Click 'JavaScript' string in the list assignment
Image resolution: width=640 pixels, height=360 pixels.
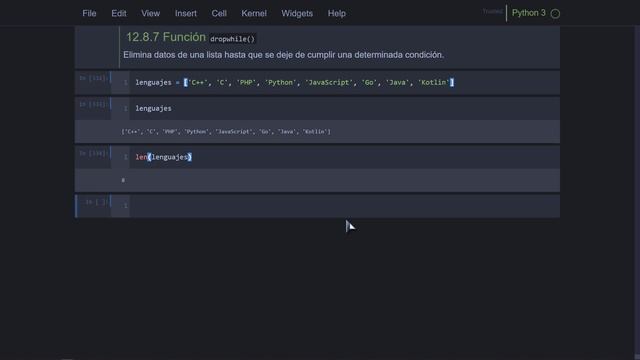pos(329,82)
